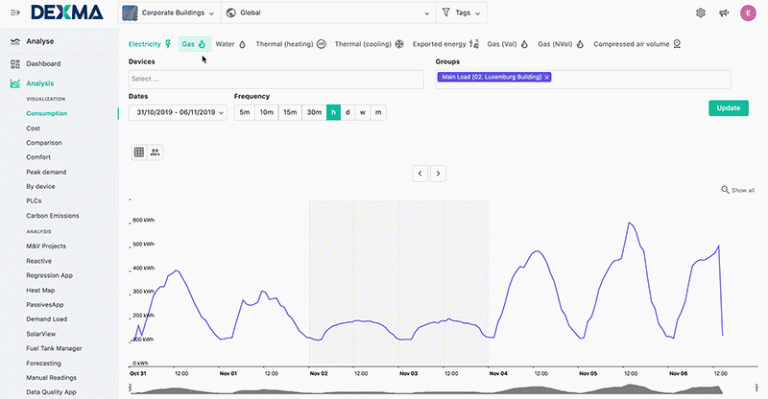Select daily (d) frequency
The image size is (768, 399).
point(348,112)
